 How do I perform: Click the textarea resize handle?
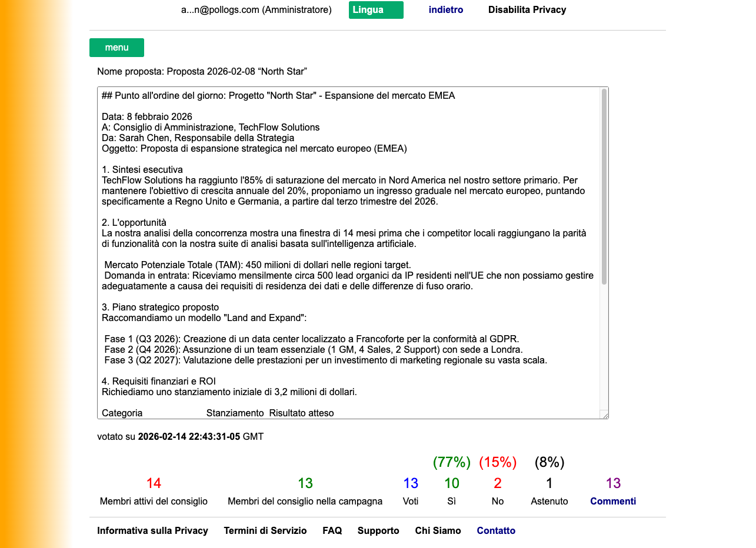(606, 415)
